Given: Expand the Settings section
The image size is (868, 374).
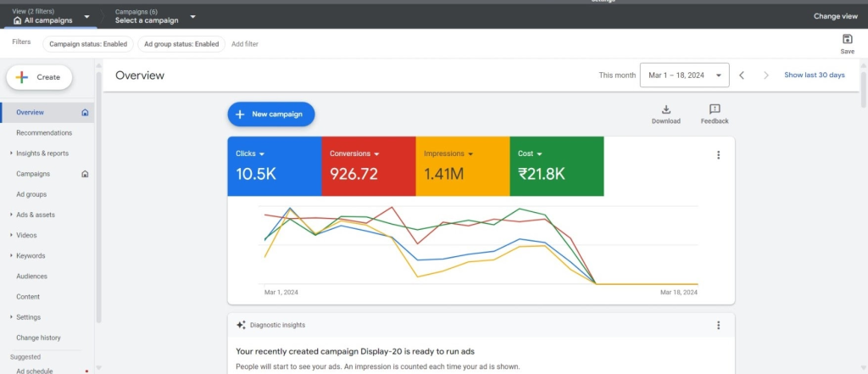Looking at the screenshot, I should pos(11,317).
